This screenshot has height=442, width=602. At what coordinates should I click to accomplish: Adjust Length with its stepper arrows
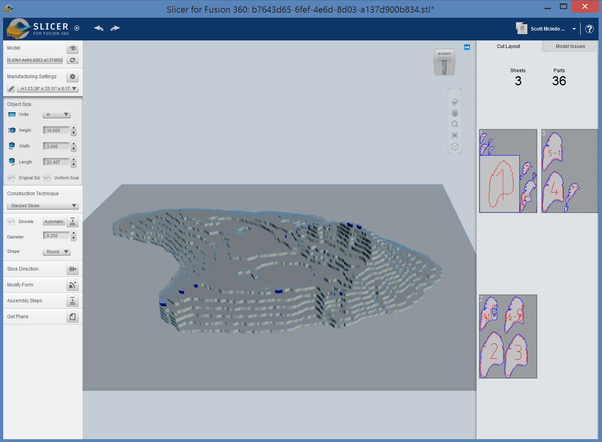tap(73, 162)
